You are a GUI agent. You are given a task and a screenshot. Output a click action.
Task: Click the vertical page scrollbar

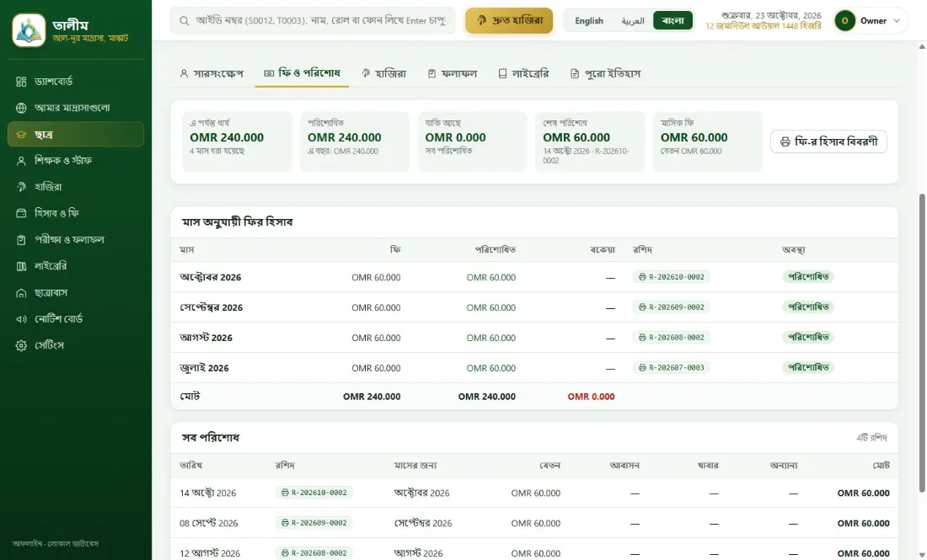click(922, 343)
